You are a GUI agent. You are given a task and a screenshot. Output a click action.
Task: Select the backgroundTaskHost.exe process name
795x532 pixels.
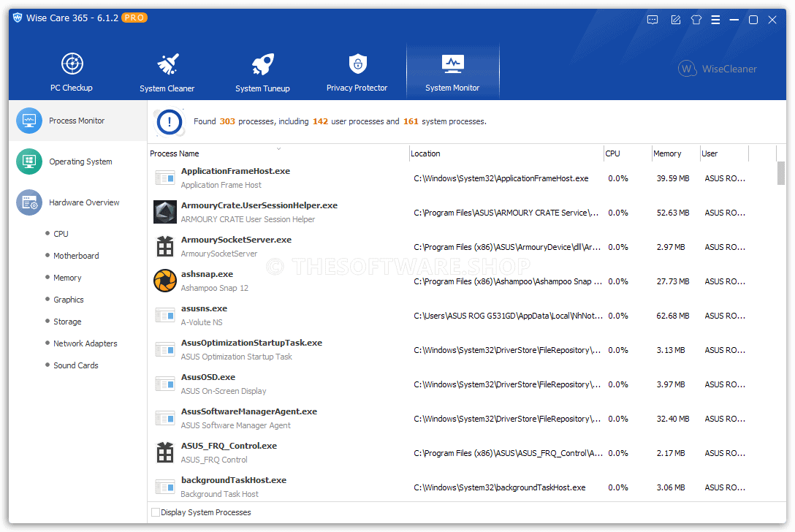(x=234, y=480)
